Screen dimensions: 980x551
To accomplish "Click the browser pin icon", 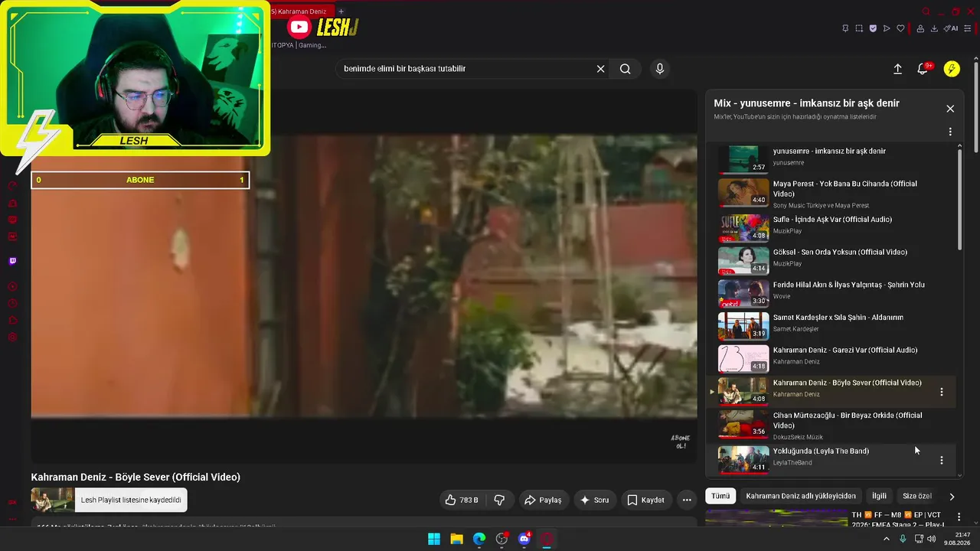I will coord(845,28).
